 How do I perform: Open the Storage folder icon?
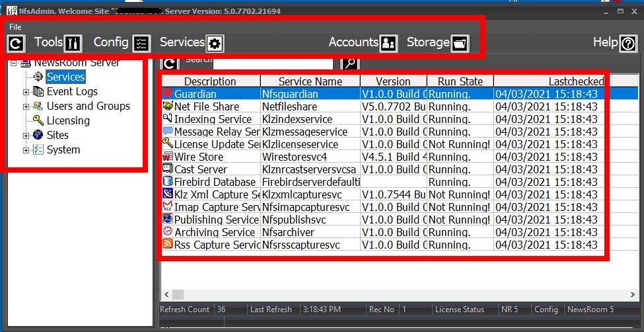click(460, 43)
